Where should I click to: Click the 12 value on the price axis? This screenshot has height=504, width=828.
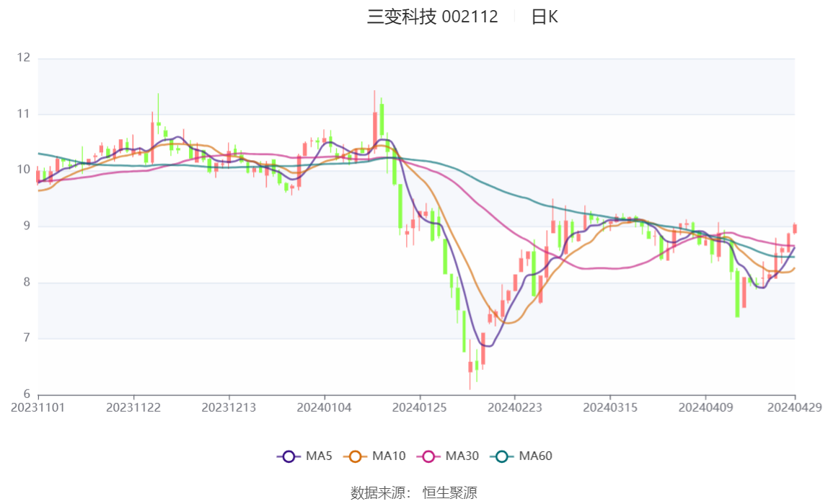25,58
